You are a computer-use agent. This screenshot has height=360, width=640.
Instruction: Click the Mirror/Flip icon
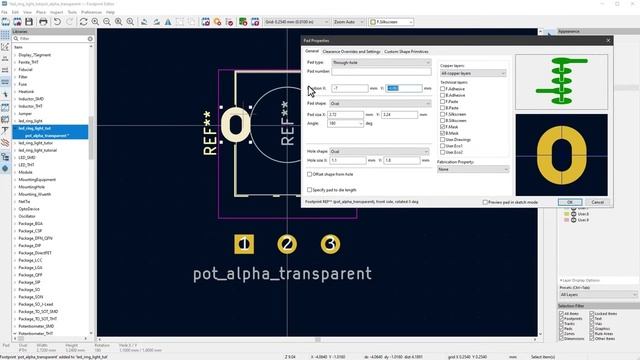(168, 22)
